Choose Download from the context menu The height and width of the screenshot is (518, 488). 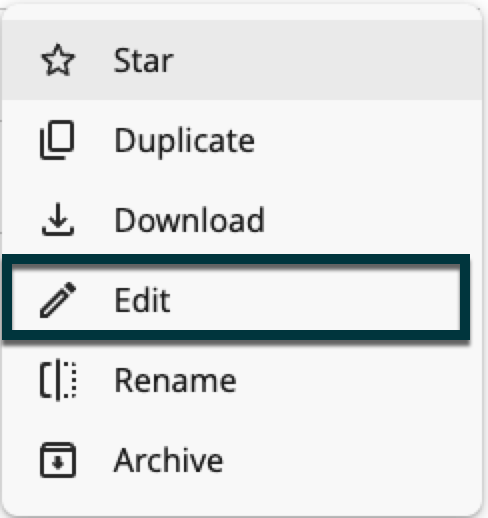(189, 220)
